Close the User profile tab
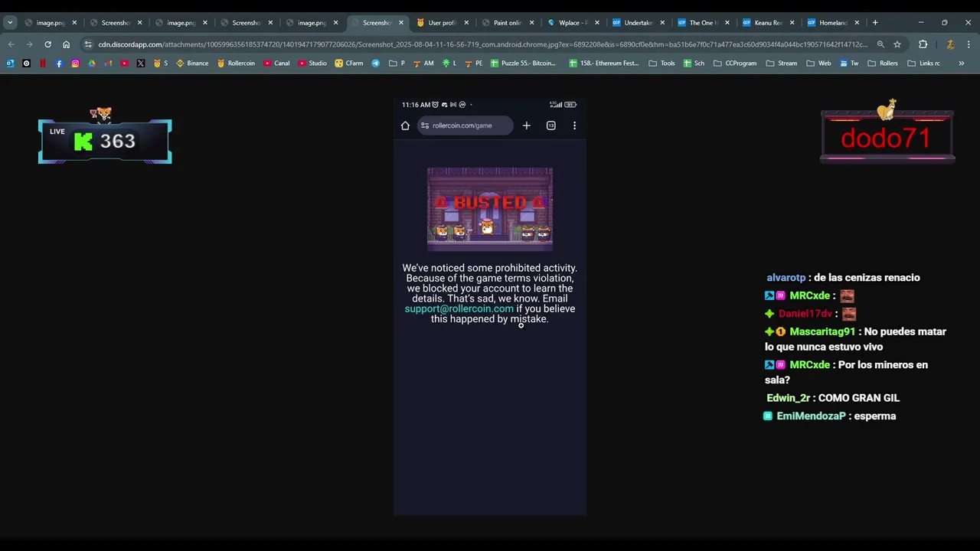Image resolution: width=980 pixels, height=551 pixels. pos(466,22)
